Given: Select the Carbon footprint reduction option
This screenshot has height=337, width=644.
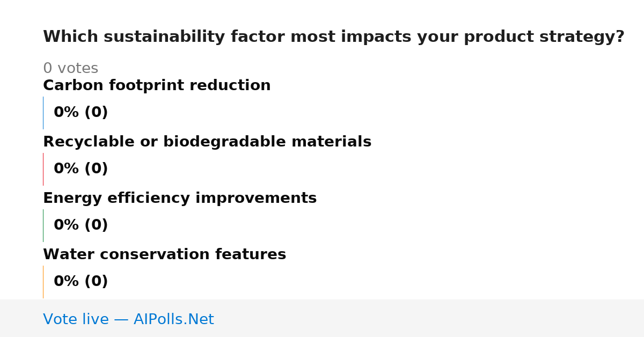Looking at the screenshot, I should [157, 85].
